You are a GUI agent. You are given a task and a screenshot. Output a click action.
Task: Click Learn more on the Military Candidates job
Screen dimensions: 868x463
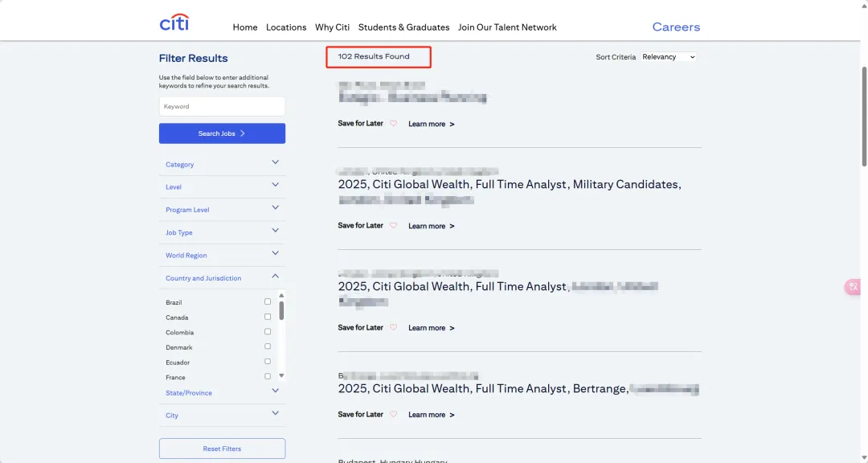[x=432, y=226]
